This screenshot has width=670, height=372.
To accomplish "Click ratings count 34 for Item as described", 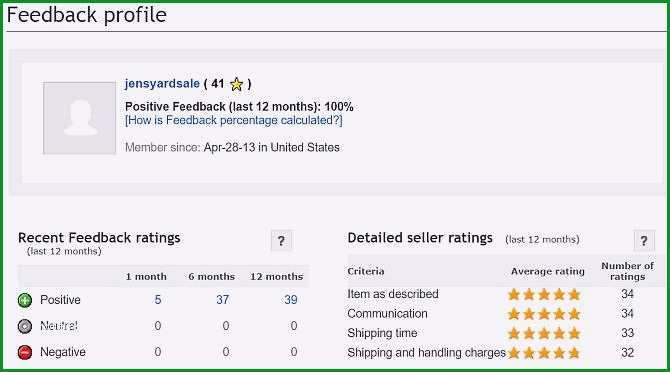I will click(627, 294).
